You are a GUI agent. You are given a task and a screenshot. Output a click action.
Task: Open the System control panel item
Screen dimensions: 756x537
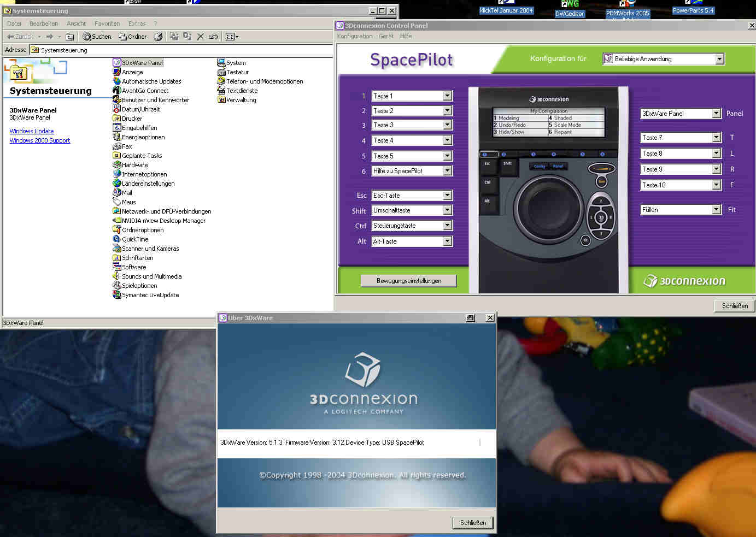click(x=231, y=63)
